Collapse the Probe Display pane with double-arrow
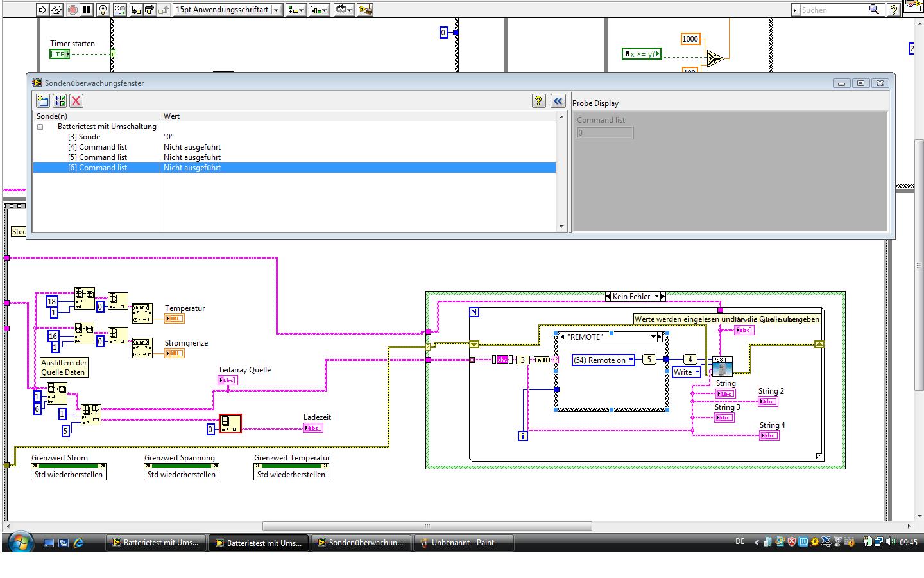This screenshot has height=578, width=924. (x=558, y=101)
